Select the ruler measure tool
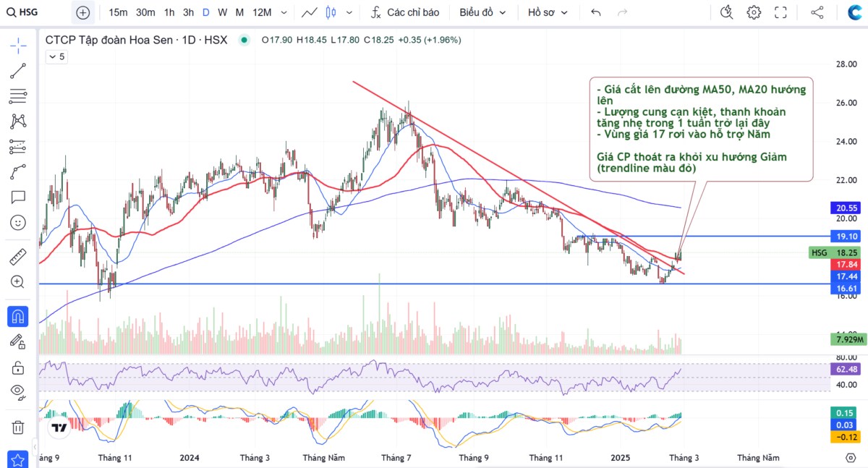The width and height of the screenshot is (868, 468). pos(18,257)
